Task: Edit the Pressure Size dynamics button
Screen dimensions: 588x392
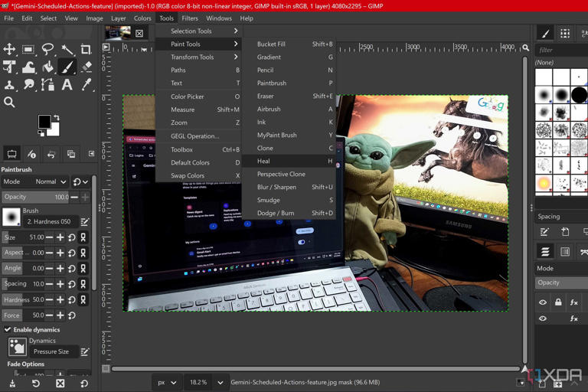Action: 84,352
